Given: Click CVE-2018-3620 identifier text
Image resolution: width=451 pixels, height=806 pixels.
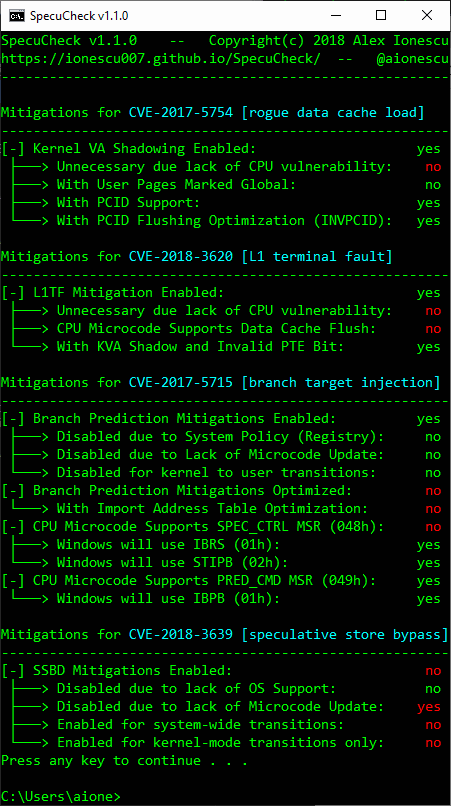Looking at the screenshot, I should tap(181, 257).
